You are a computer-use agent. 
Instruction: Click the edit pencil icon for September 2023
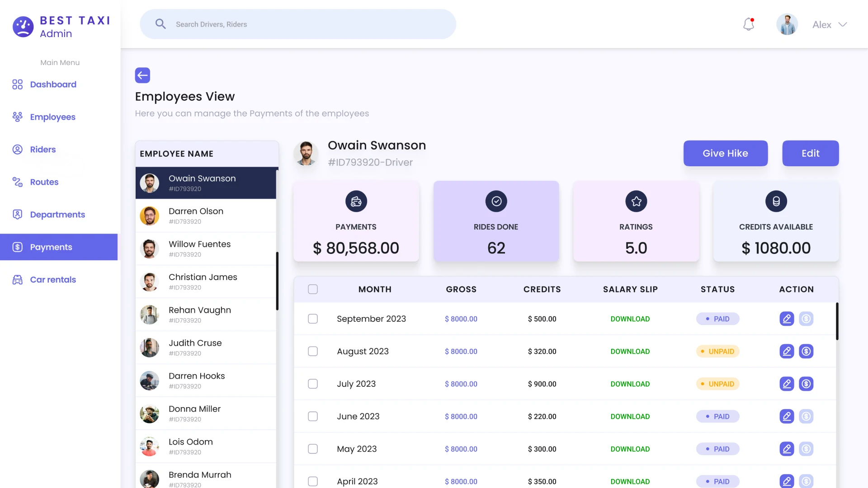click(787, 319)
